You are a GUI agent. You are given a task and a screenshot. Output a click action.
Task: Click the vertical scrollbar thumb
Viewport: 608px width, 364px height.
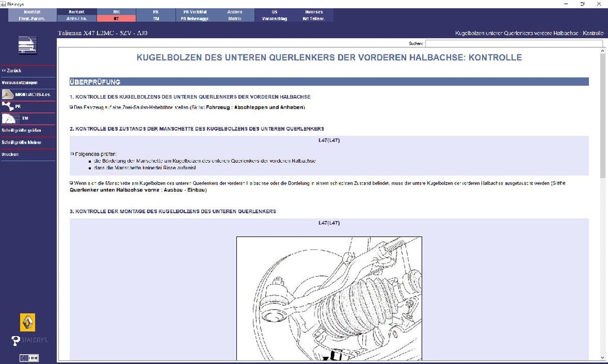click(x=603, y=116)
